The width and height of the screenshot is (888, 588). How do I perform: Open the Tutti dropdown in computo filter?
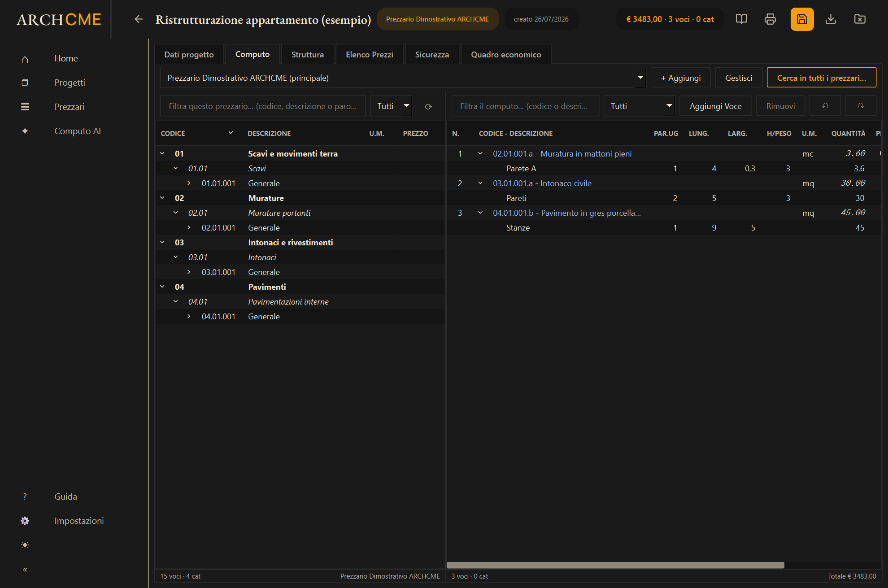tap(639, 106)
